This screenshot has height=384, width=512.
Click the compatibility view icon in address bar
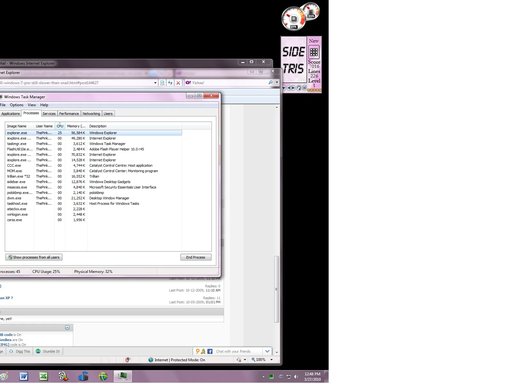(x=162, y=83)
